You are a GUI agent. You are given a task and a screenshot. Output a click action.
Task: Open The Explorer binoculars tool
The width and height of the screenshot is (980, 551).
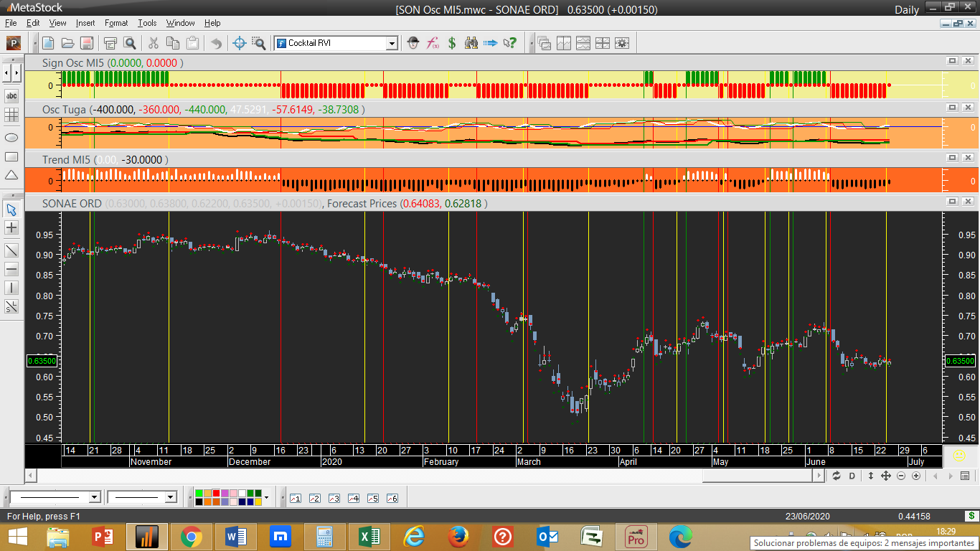point(471,43)
